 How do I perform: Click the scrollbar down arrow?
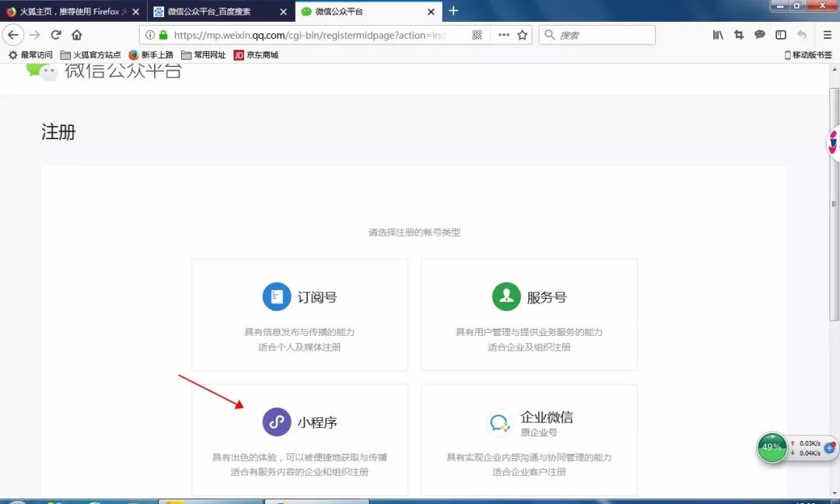(835, 493)
